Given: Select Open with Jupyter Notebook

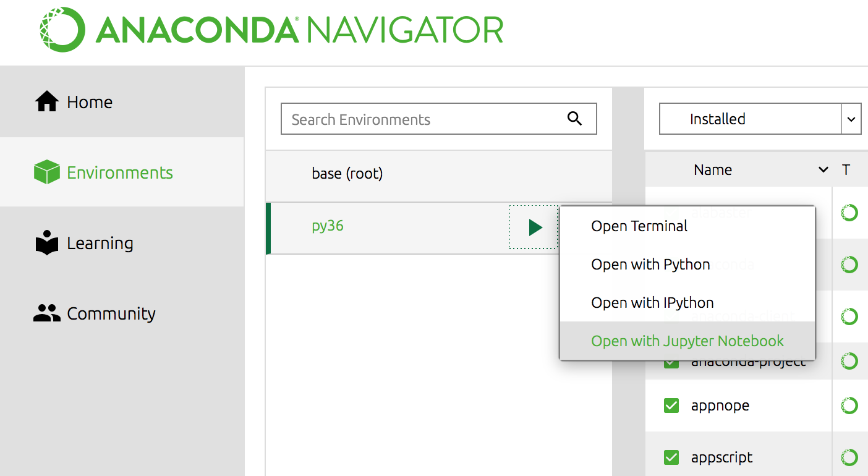Looking at the screenshot, I should [x=686, y=341].
